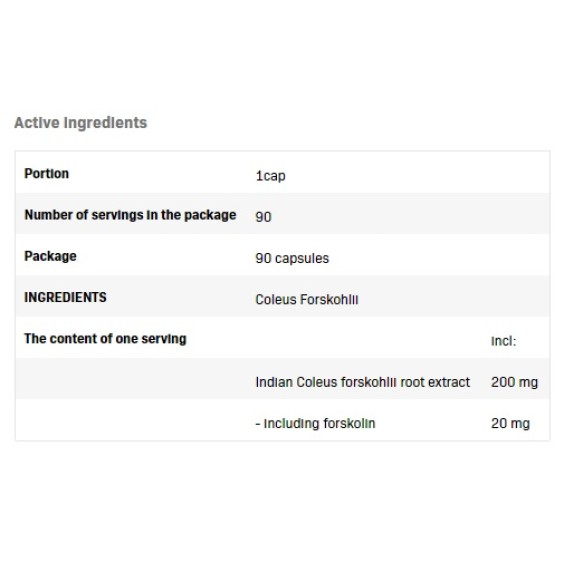
Task: Click the incl: column header
Action: [504, 341]
